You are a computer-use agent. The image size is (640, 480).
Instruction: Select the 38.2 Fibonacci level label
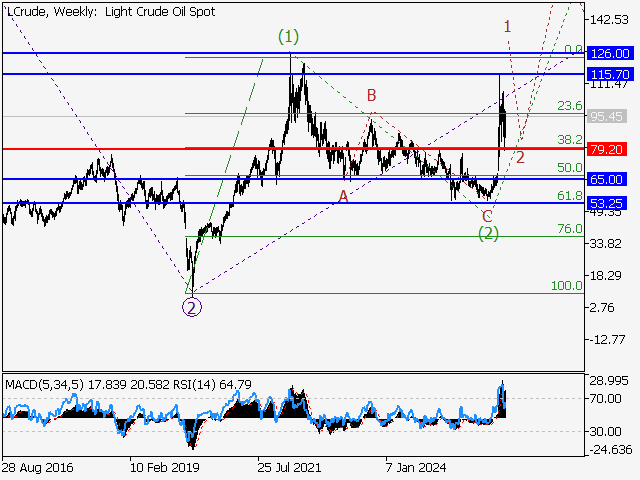pyautogui.click(x=569, y=140)
